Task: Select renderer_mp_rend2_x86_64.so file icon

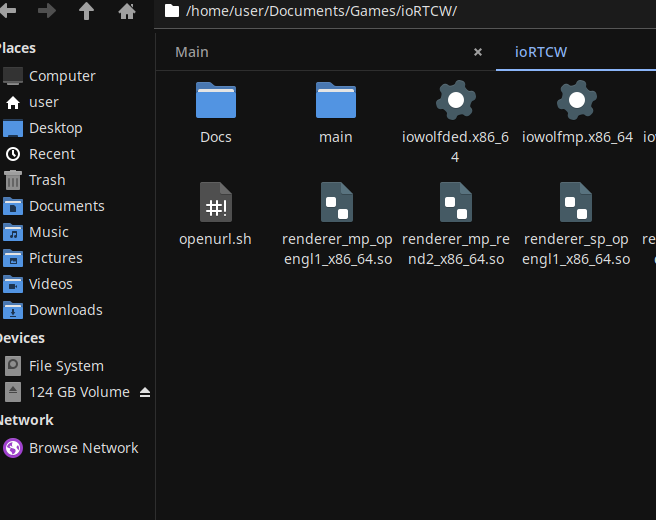Action: [456, 202]
